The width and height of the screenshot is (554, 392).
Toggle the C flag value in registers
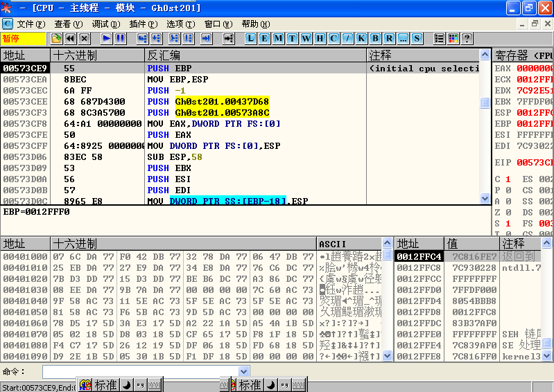pos(508,179)
